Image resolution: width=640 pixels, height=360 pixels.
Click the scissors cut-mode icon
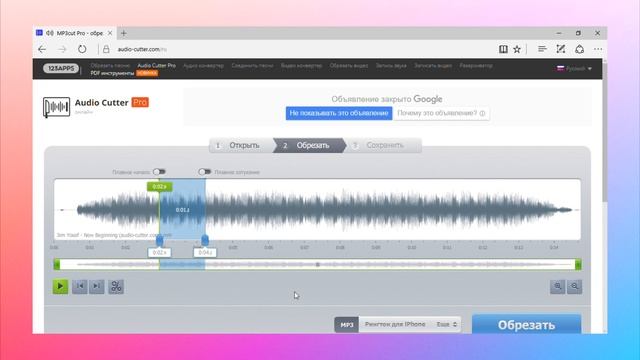[x=116, y=286]
